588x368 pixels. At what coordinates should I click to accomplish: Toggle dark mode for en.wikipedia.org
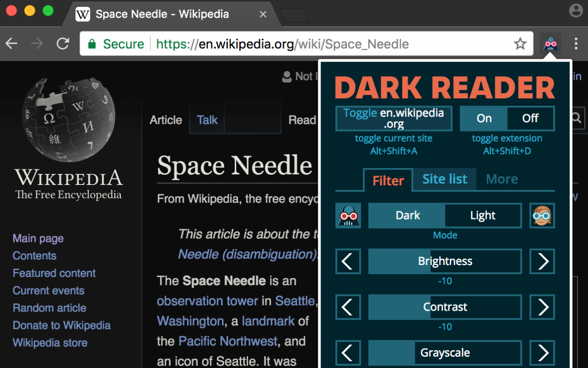coord(394,118)
